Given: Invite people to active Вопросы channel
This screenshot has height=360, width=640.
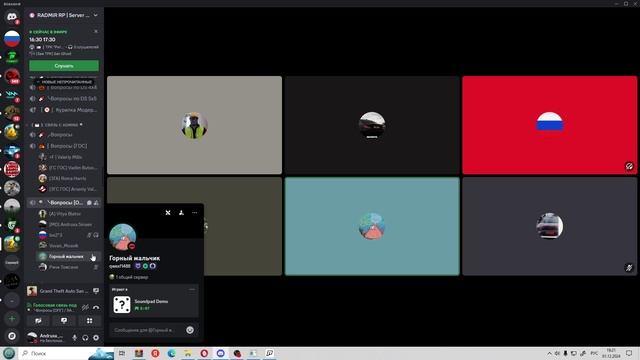Looking at the screenshot, I should [96, 202].
